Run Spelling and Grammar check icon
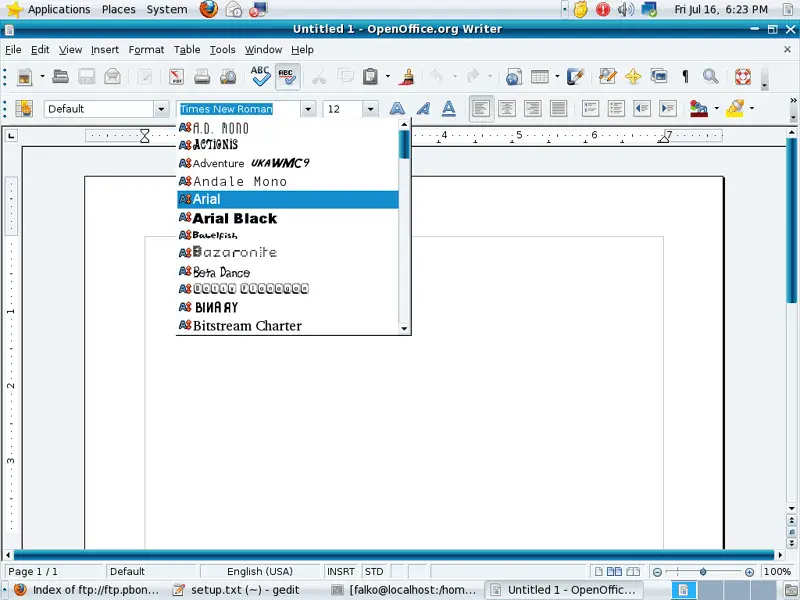Screen dimensions: 800x600 coord(260,76)
